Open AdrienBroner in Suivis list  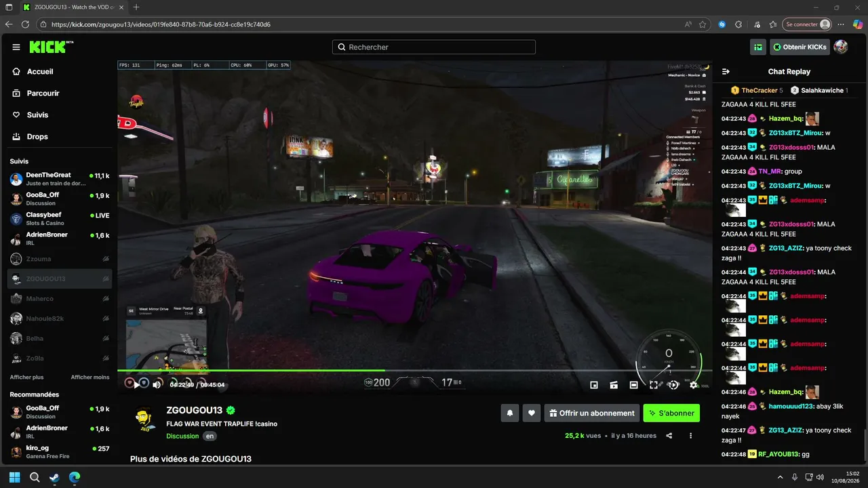pyautogui.click(x=60, y=239)
